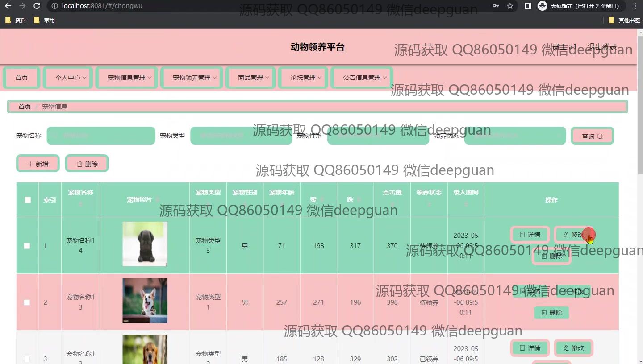Viewport: 643px width, 364px height.
Task: Click the saved password key icon
Action: (x=496, y=6)
